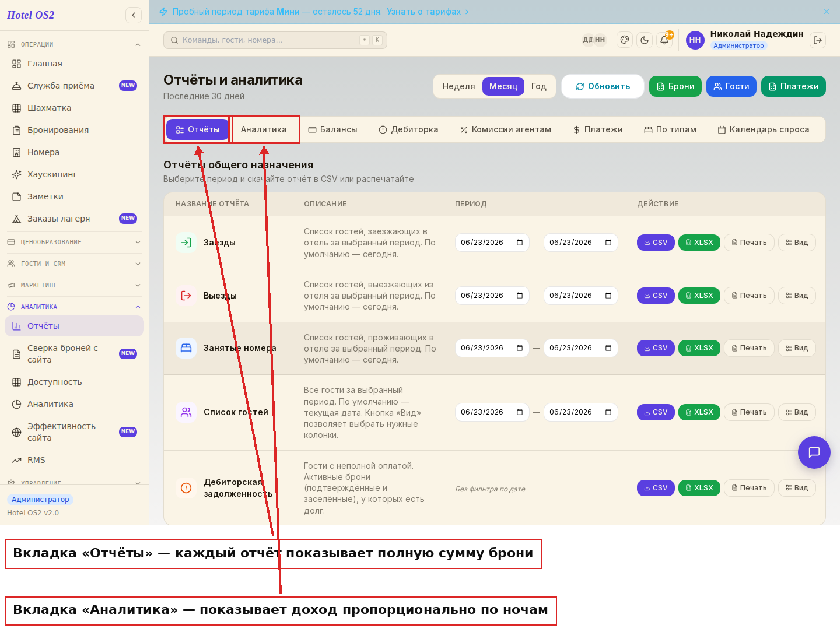The width and height of the screenshot is (840, 639).
Task: Open end date picker for Занятые номера
Action: (x=608, y=348)
